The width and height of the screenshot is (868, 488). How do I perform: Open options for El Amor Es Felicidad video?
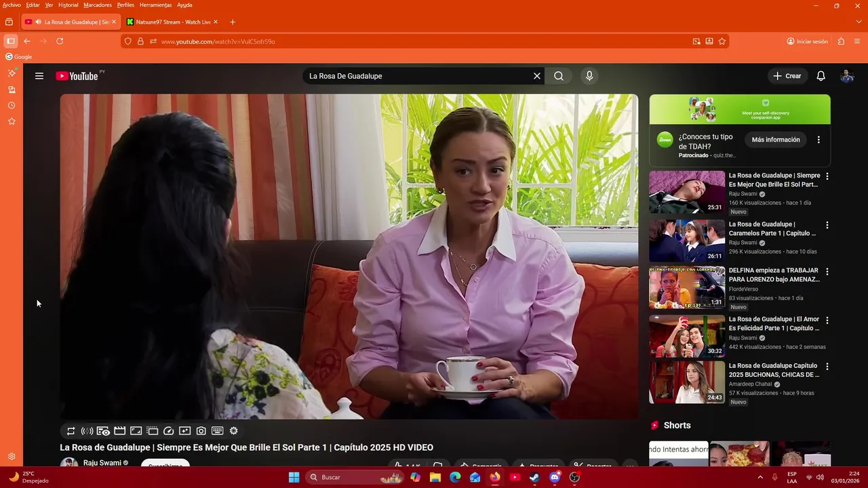coord(827,320)
